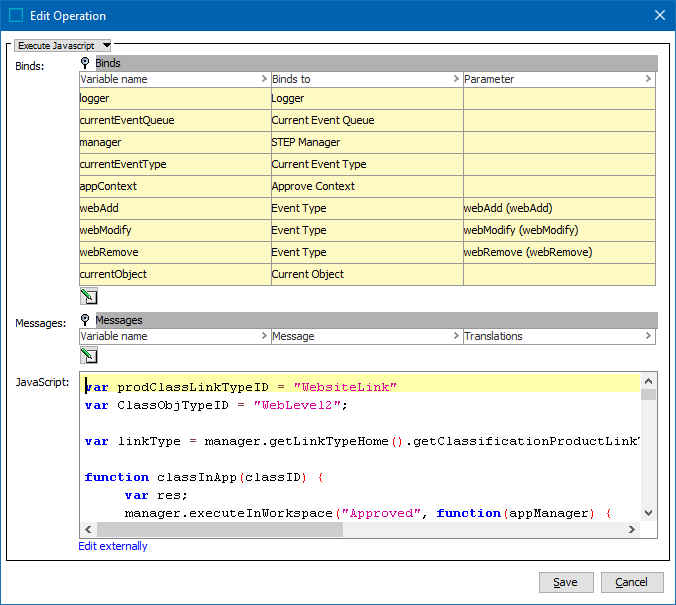Viewport: 676px width, 605px height.
Task: Click the add bind icon below Binds table
Action: pos(88,296)
